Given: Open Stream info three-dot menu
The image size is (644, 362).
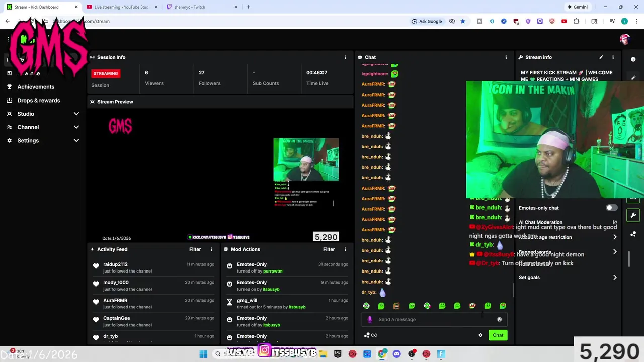Looking at the screenshot, I should click(613, 57).
